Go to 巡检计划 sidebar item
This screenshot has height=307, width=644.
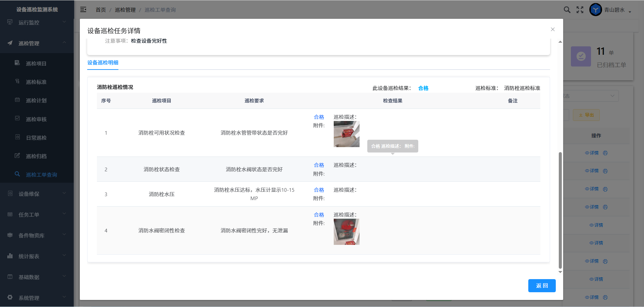coord(36,100)
